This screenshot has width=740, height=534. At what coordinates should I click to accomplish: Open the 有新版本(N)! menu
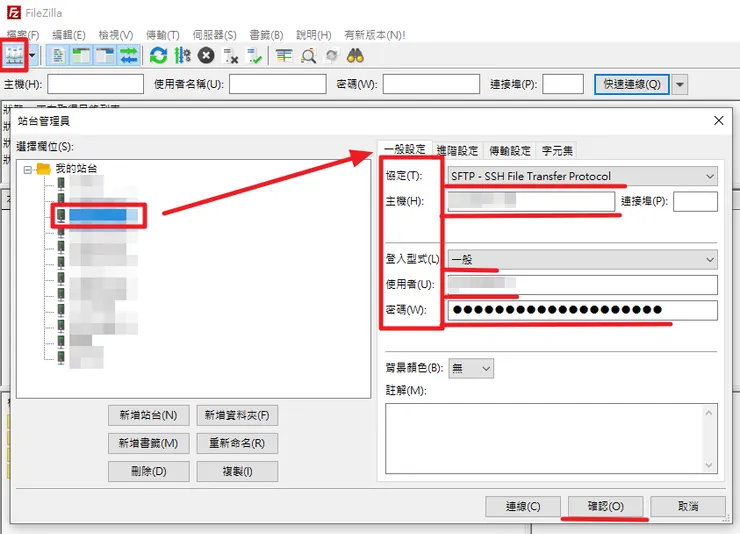click(375, 35)
